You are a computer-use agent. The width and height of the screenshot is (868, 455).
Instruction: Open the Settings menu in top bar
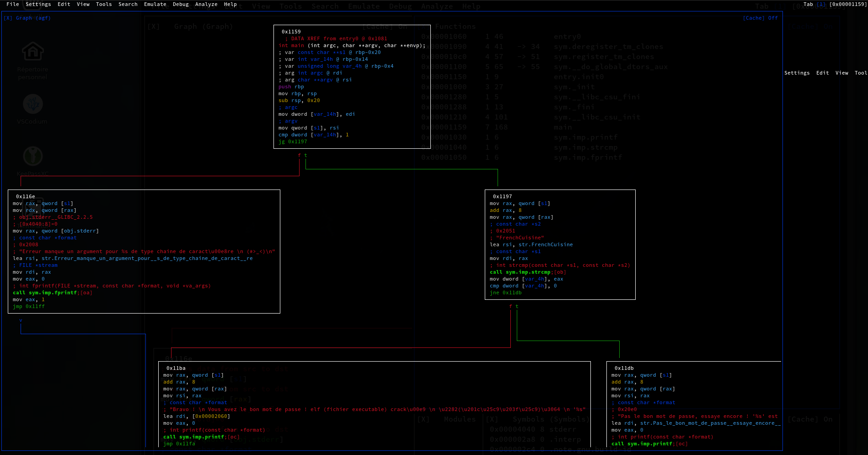coord(38,4)
